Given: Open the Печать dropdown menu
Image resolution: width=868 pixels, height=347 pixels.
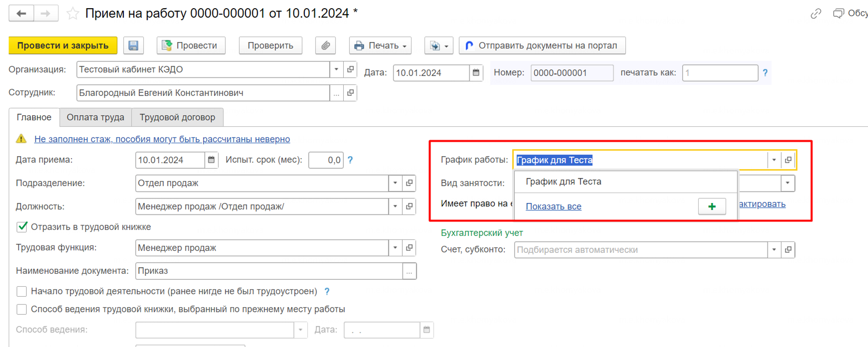Looking at the screenshot, I should (380, 46).
